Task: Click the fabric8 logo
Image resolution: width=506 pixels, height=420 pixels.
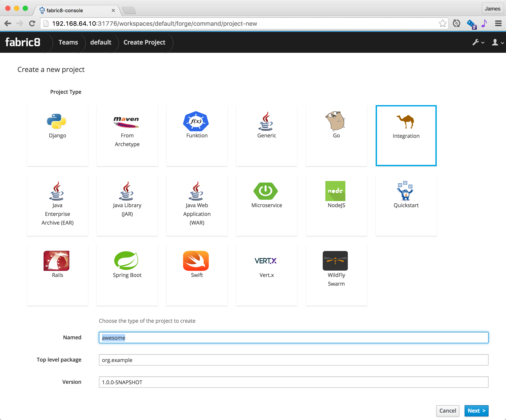Action: (x=23, y=42)
